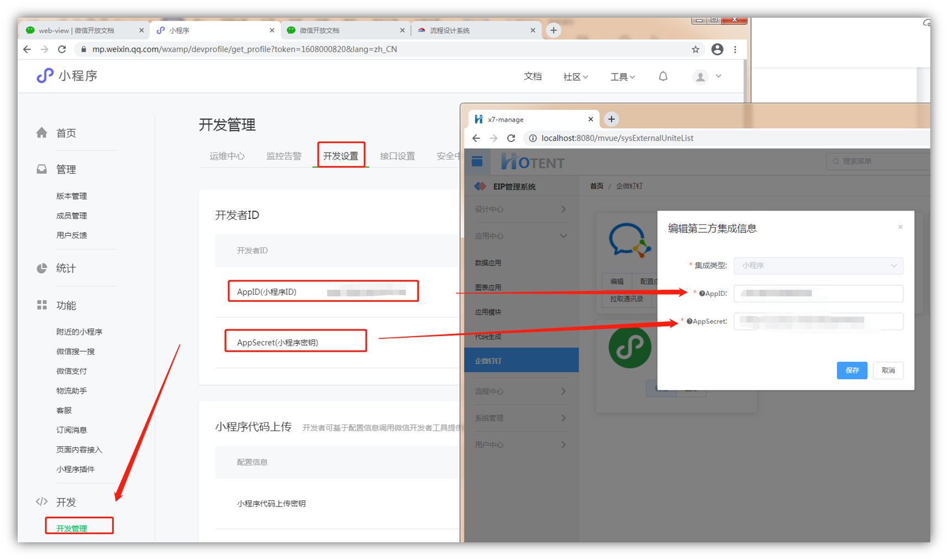This screenshot has height=560, width=948.
Task: Select 代码生成 in EIP sidebar
Action: pyautogui.click(x=488, y=337)
